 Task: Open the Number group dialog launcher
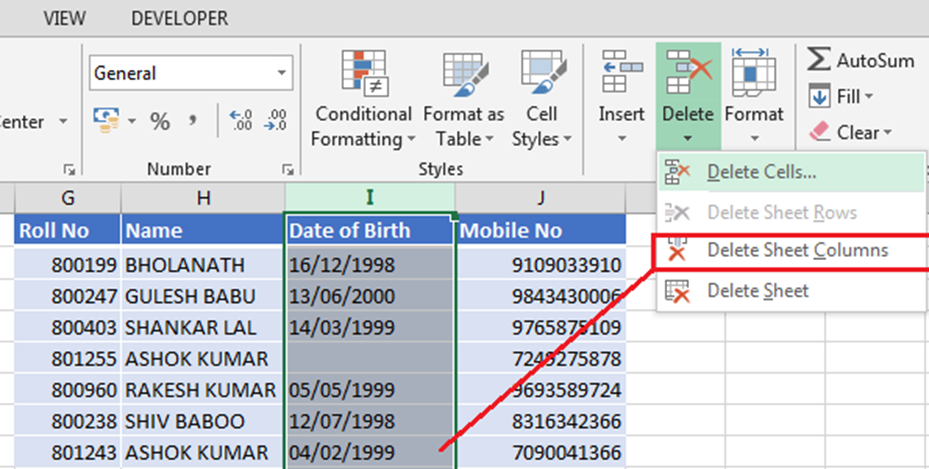pos(287,170)
